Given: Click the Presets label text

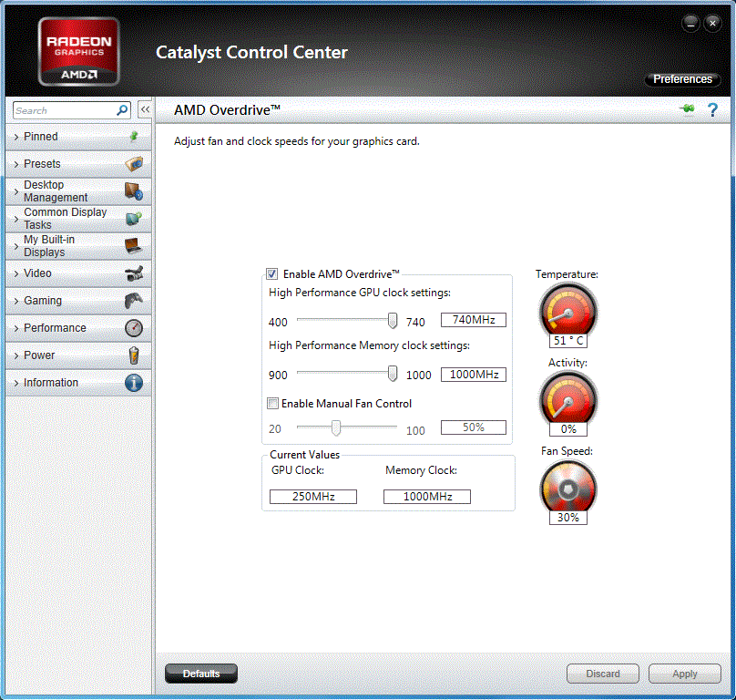Looking at the screenshot, I should pyautogui.click(x=42, y=164).
